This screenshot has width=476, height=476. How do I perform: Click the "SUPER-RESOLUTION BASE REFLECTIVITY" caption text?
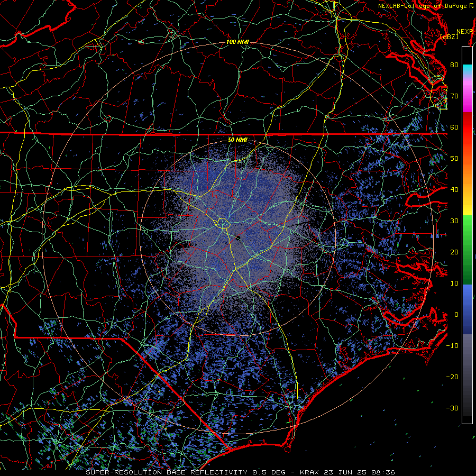coord(167,472)
